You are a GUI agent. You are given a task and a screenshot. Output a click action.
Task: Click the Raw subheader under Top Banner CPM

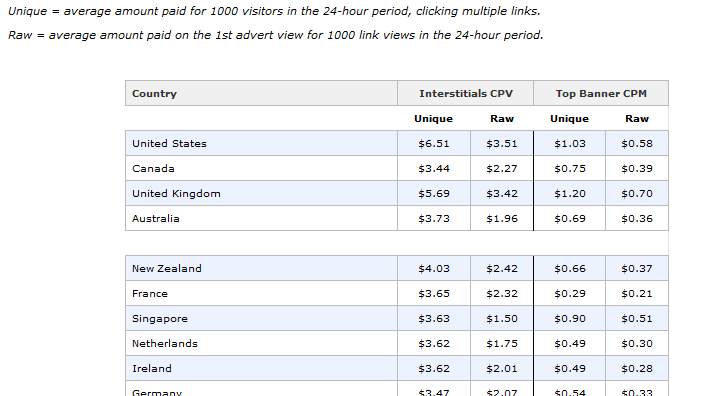[x=637, y=119]
